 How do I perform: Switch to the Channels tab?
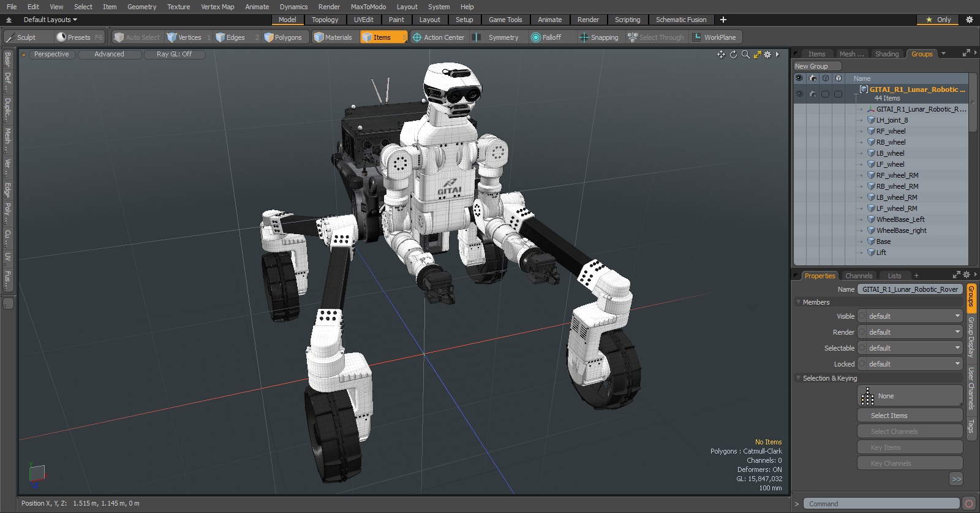click(x=858, y=276)
